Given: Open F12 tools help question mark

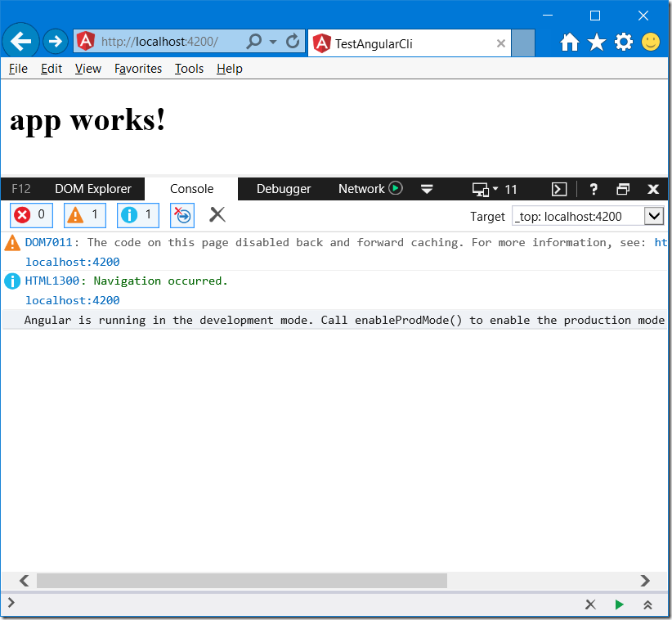Looking at the screenshot, I should click(594, 189).
